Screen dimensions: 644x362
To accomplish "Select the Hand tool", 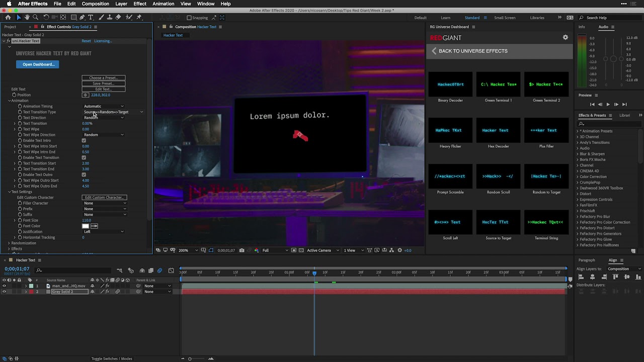I will click(x=27, y=18).
